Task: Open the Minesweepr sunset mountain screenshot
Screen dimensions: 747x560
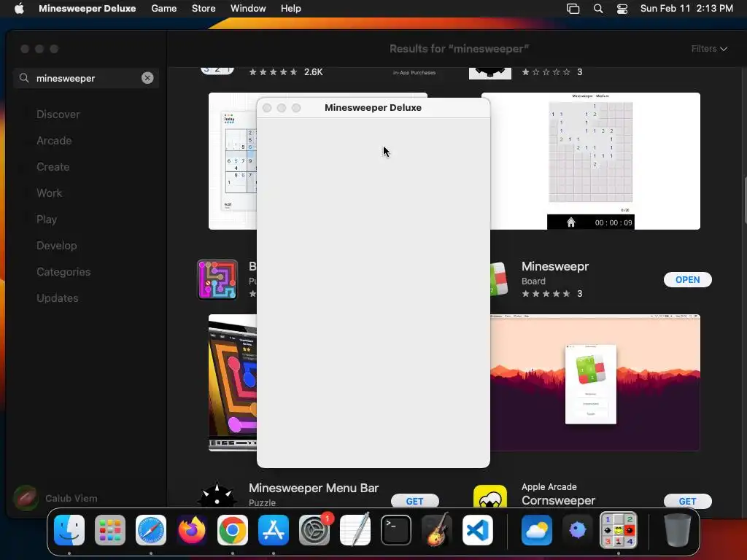Action: point(595,382)
